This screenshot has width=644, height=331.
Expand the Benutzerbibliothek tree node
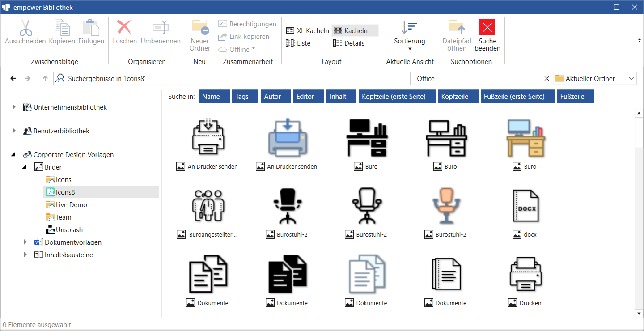[x=14, y=131]
